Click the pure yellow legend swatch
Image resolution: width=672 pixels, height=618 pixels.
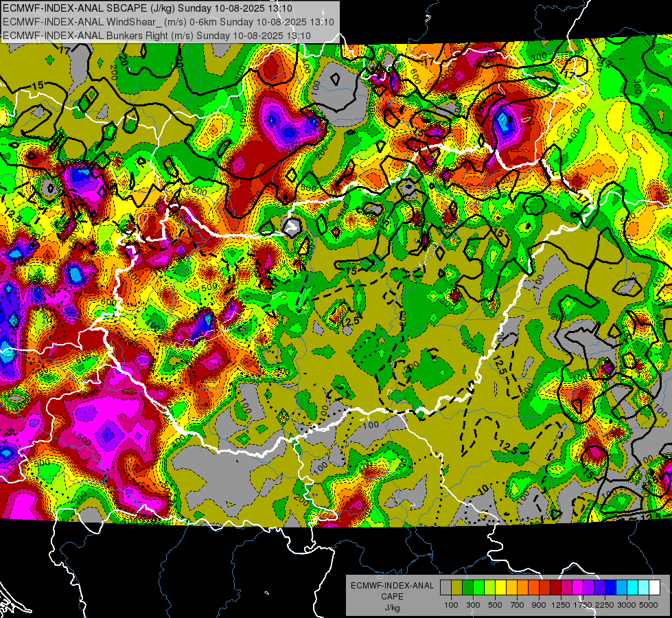tap(500, 587)
